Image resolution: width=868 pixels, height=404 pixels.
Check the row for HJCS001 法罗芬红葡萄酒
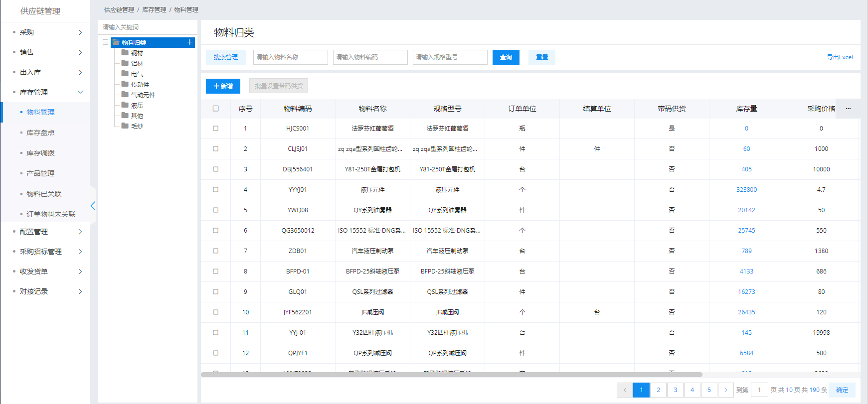click(216, 129)
